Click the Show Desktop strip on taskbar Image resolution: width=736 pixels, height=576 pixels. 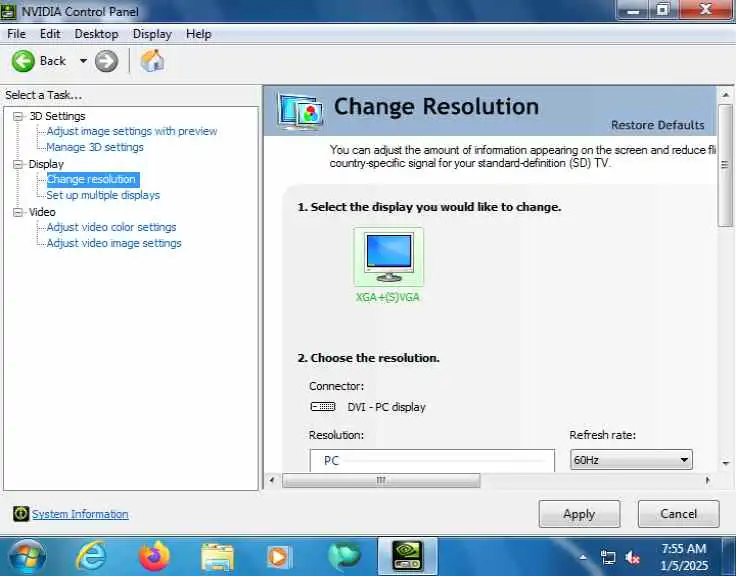click(729, 557)
